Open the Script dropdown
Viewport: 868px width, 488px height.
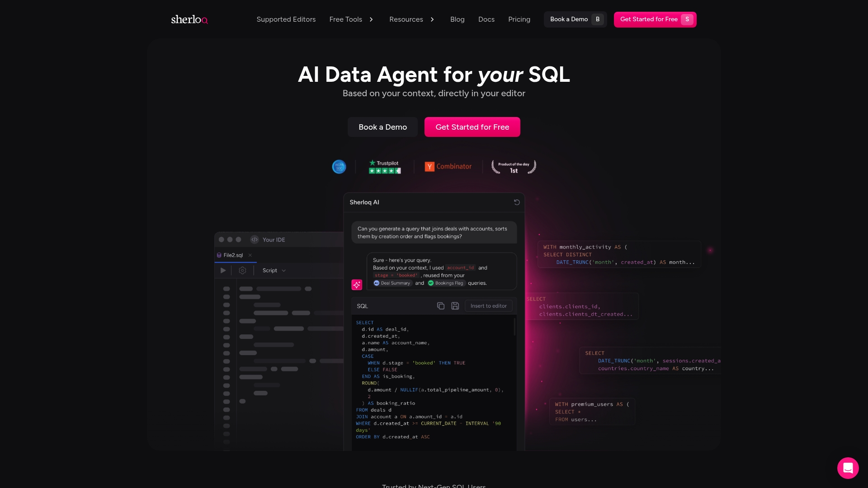[274, 271]
